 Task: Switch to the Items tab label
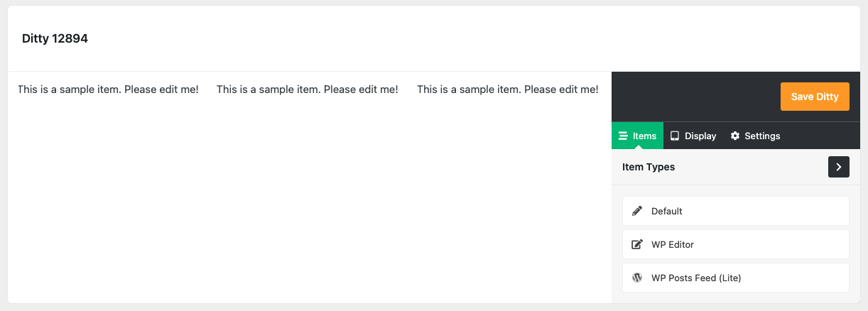(644, 136)
